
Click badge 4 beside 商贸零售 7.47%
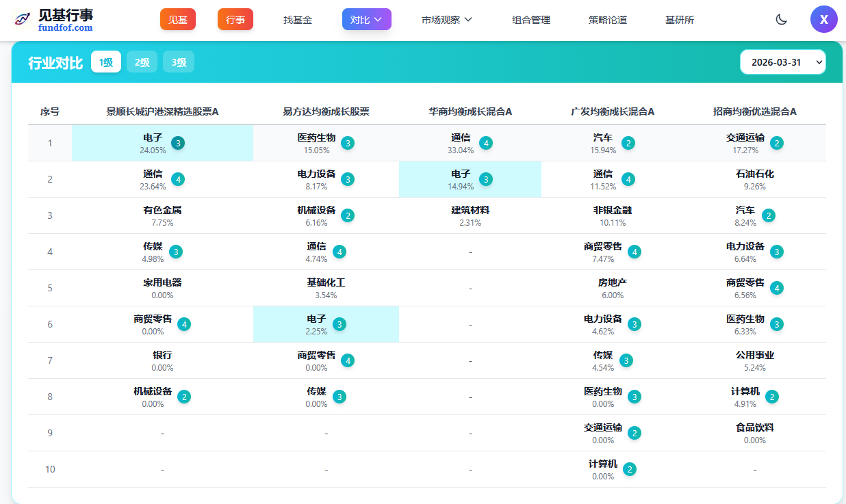click(634, 252)
